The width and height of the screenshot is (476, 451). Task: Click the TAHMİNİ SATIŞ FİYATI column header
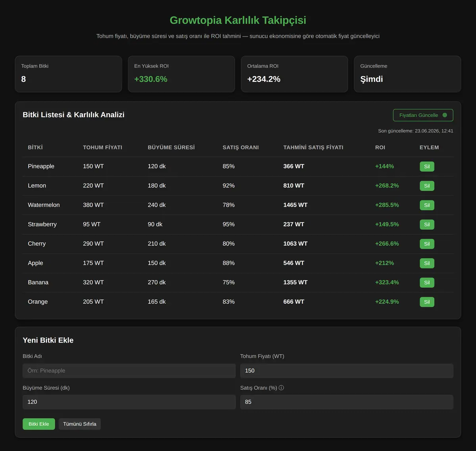[x=313, y=147]
